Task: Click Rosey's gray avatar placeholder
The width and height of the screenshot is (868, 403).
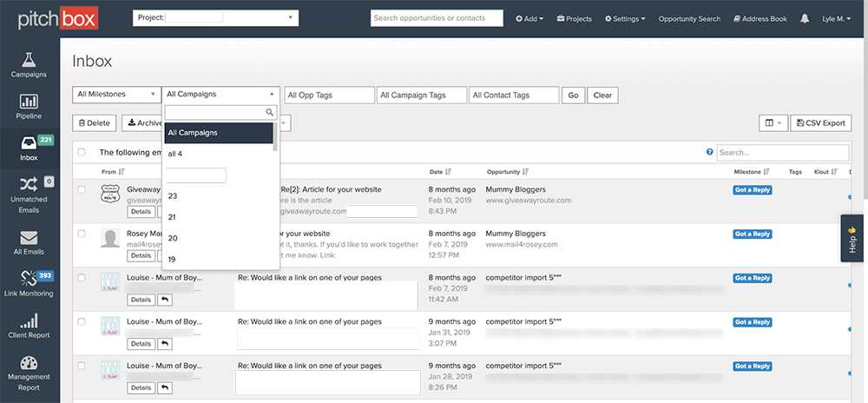Action: pos(111,238)
